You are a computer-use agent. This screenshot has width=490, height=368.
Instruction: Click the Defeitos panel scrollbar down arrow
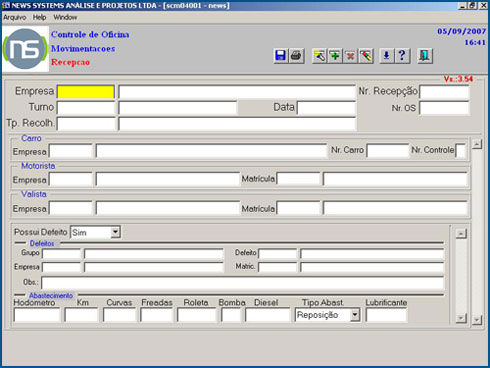click(x=461, y=318)
